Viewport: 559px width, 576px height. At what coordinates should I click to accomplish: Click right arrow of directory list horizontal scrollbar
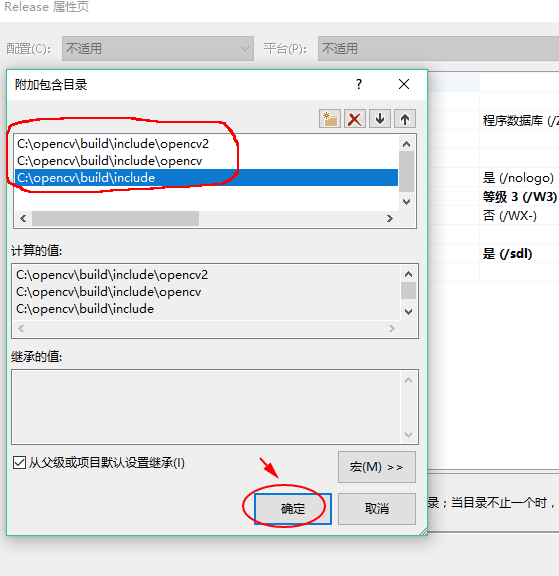390,219
